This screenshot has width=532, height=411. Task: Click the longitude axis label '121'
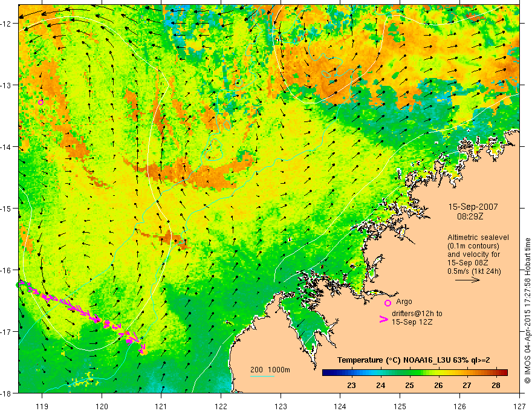pyautogui.click(x=161, y=406)
